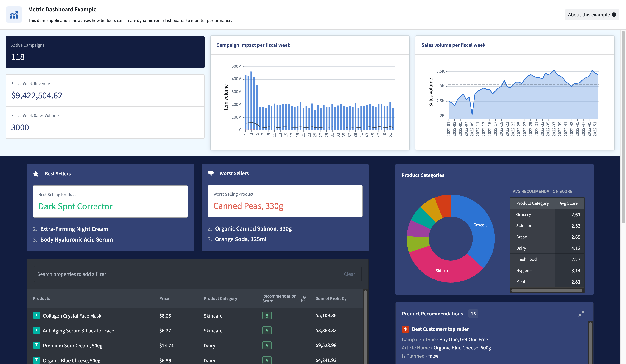Click the Product Recommendations count badge 15
The width and height of the screenshot is (626, 364).
(x=473, y=314)
